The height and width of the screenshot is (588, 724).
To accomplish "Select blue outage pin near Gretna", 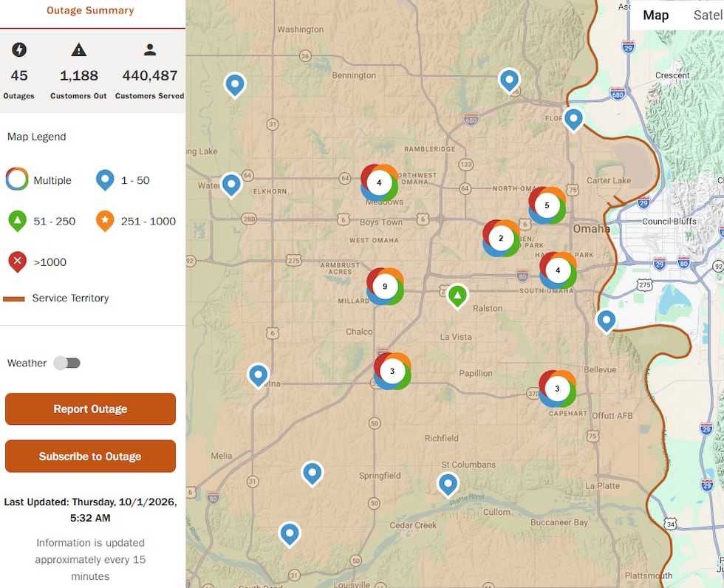I will (x=258, y=376).
